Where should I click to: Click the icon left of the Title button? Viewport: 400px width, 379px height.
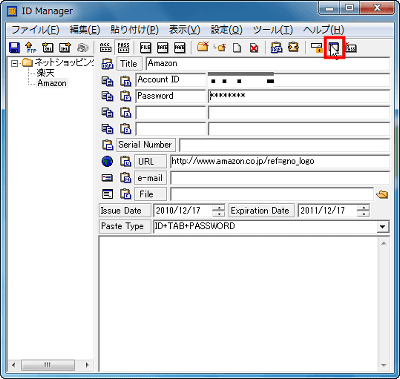coord(107,64)
